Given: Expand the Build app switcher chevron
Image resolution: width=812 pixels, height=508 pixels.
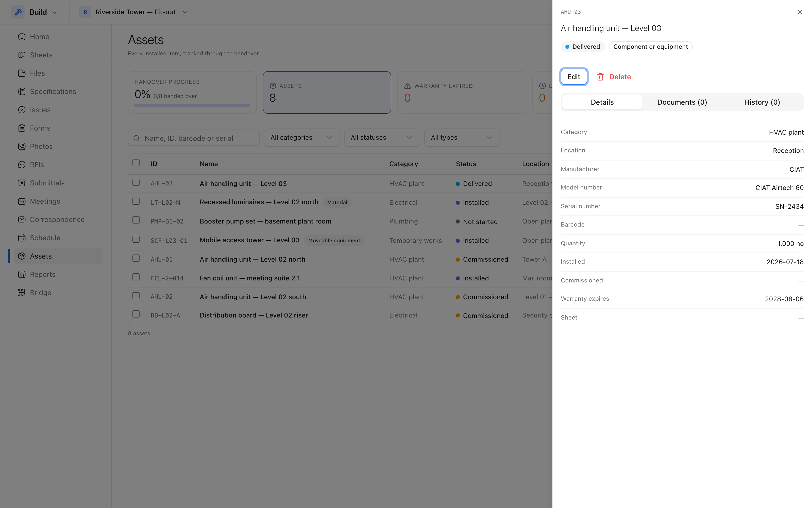Looking at the screenshot, I should point(54,12).
